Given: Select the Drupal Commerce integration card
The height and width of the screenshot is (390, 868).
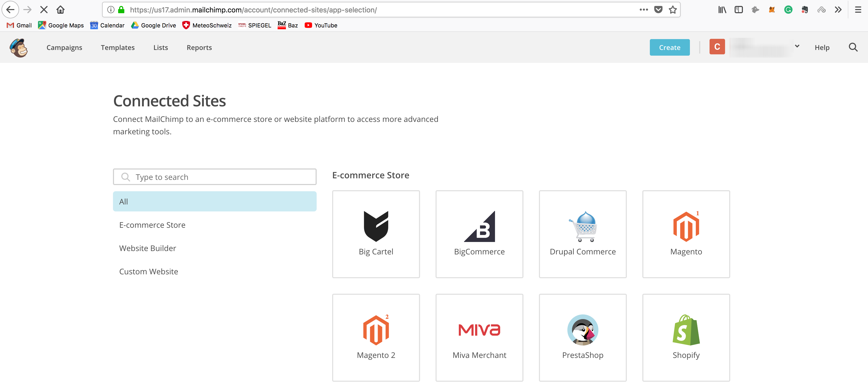Looking at the screenshot, I should pyautogui.click(x=583, y=234).
